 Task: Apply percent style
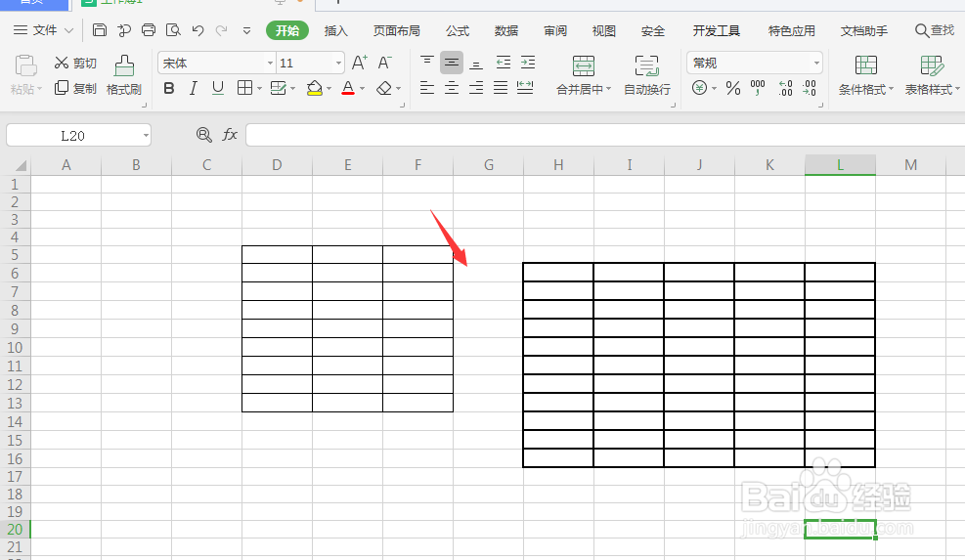click(x=733, y=89)
